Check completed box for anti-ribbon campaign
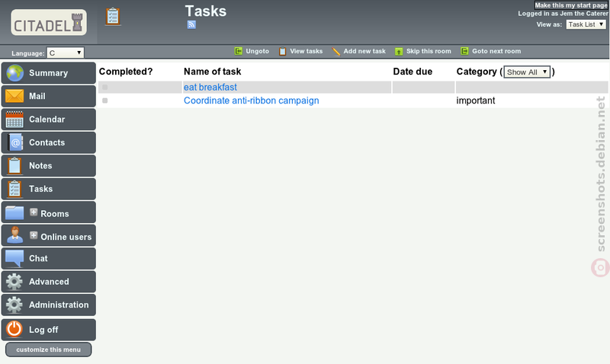Screen dimensions: 610x364 point(105,101)
